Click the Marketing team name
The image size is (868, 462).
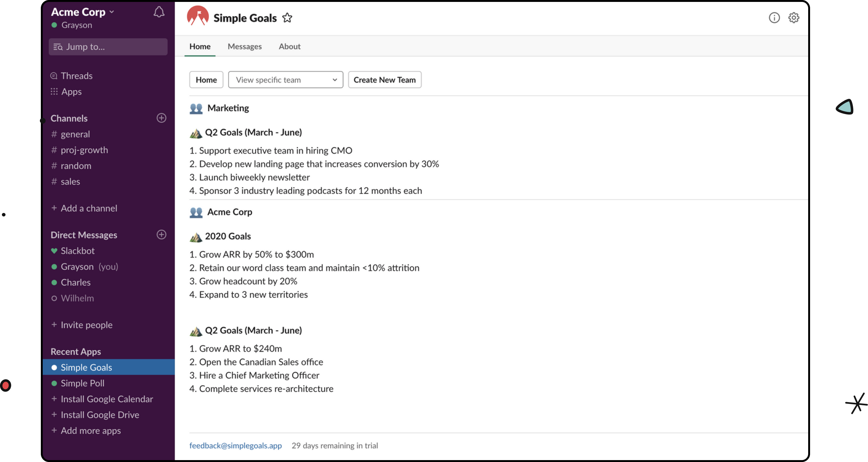click(x=228, y=108)
